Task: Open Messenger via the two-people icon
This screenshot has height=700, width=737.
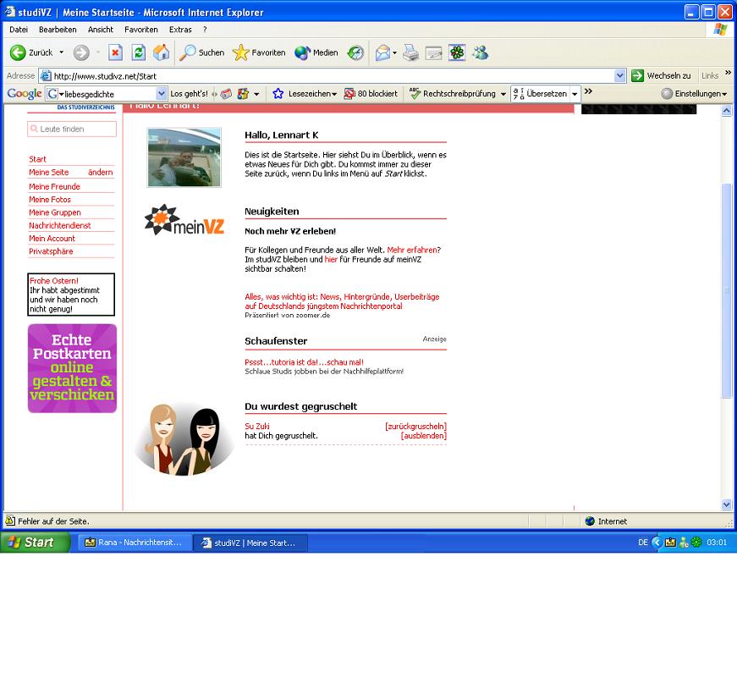Action: click(481, 52)
